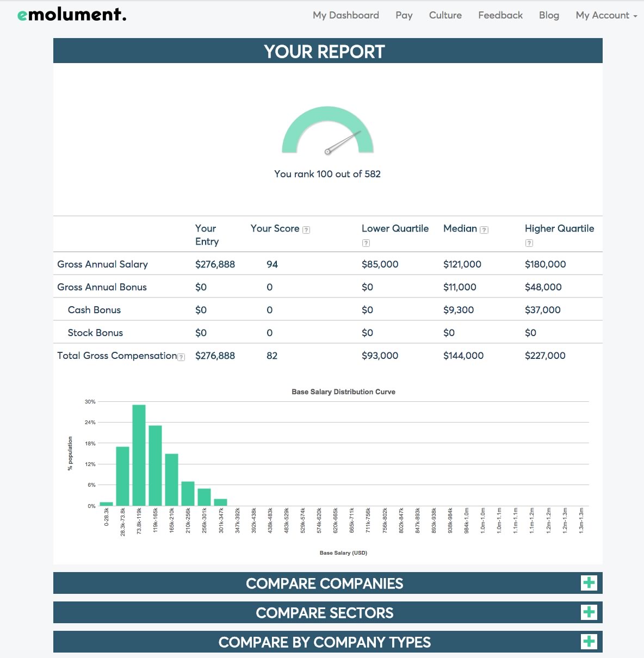Click the plus icon on Compare Sectors
The height and width of the screenshot is (658, 644).
click(589, 612)
